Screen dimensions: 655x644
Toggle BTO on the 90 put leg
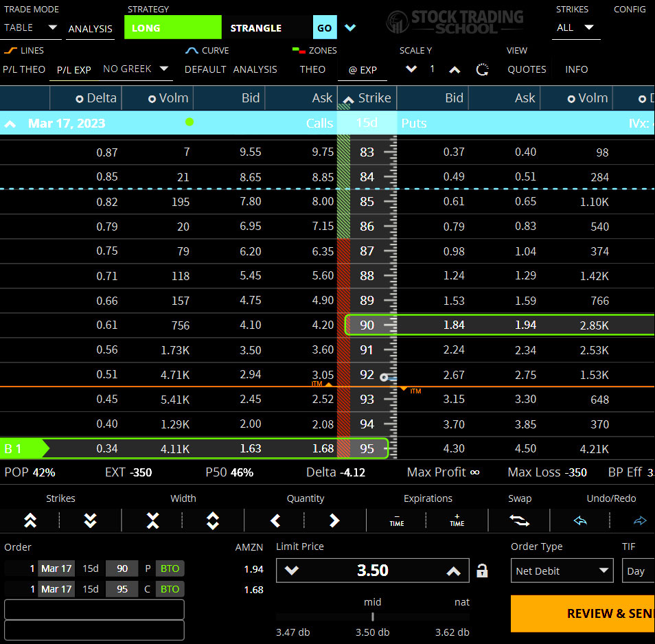[170, 568]
